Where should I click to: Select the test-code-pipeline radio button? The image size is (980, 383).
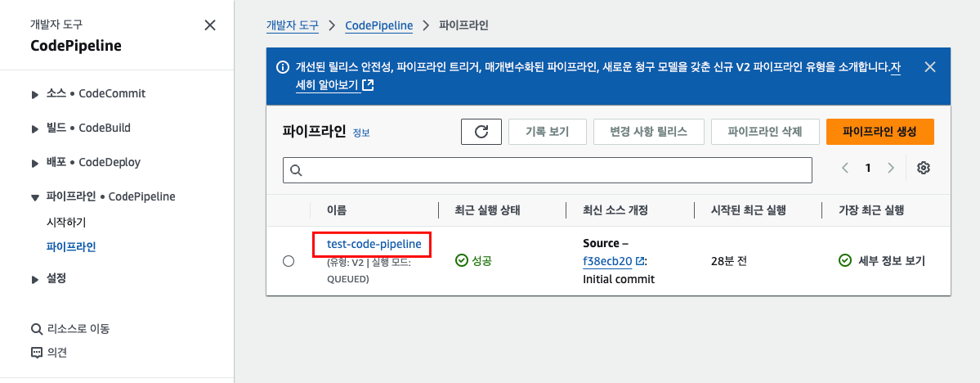coord(289,261)
